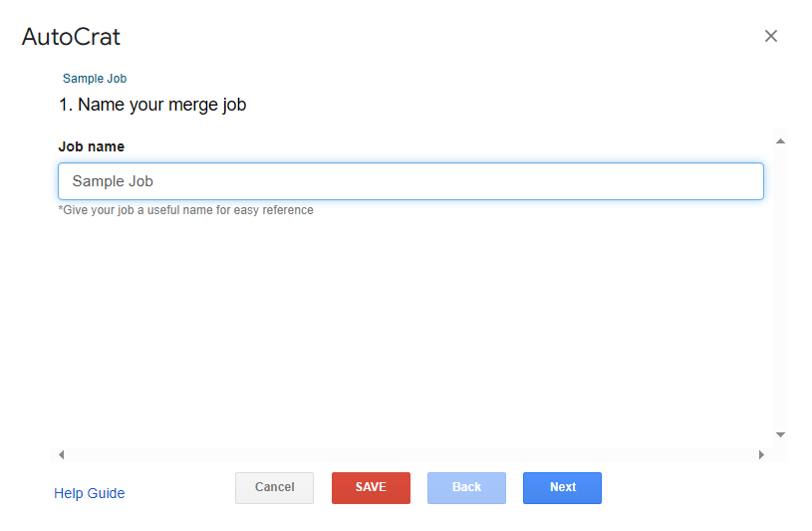The image size is (812, 531).
Task: Click the hint text below the Job name field
Action: coord(186,210)
